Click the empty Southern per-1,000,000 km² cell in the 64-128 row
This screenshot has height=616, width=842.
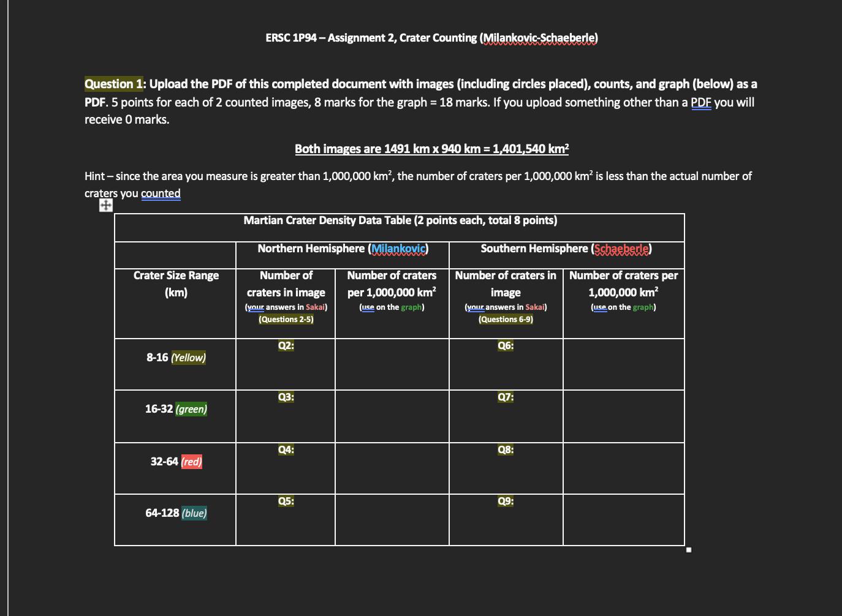[x=624, y=520]
